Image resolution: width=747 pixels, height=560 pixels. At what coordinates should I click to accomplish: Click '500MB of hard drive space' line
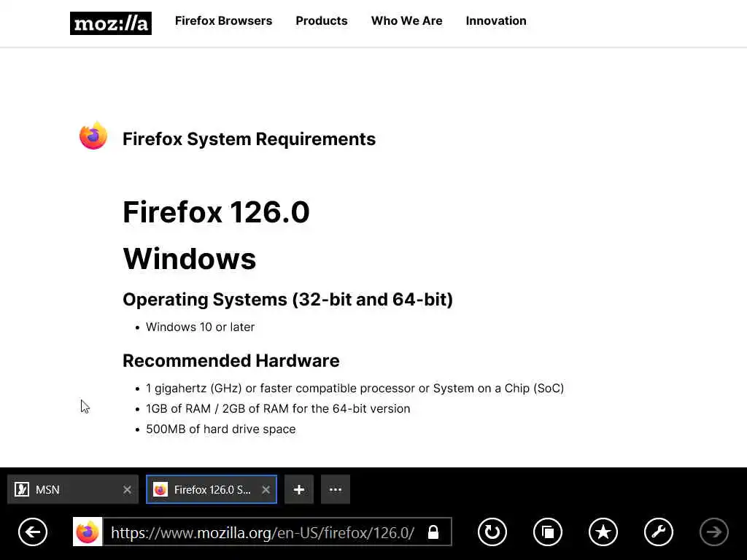pyautogui.click(x=220, y=429)
